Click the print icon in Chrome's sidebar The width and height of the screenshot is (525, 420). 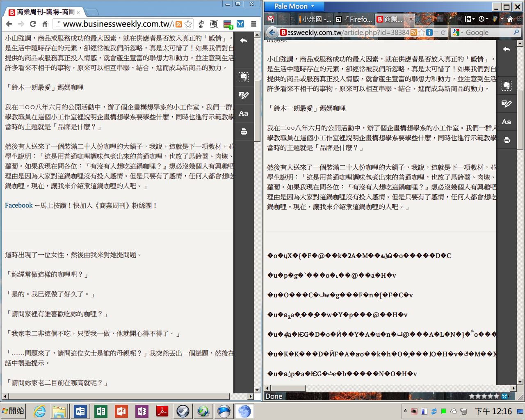tap(244, 132)
